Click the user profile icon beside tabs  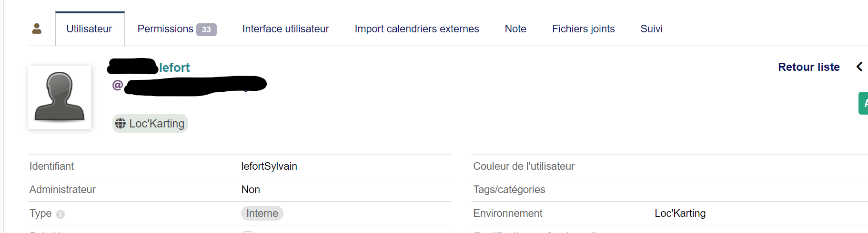tap(37, 29)
